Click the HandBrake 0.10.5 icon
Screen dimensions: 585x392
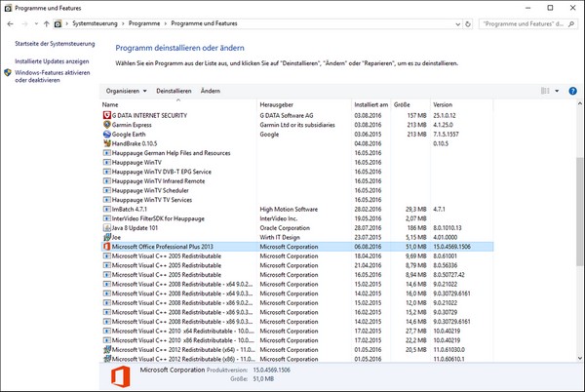tap(106, 143)
